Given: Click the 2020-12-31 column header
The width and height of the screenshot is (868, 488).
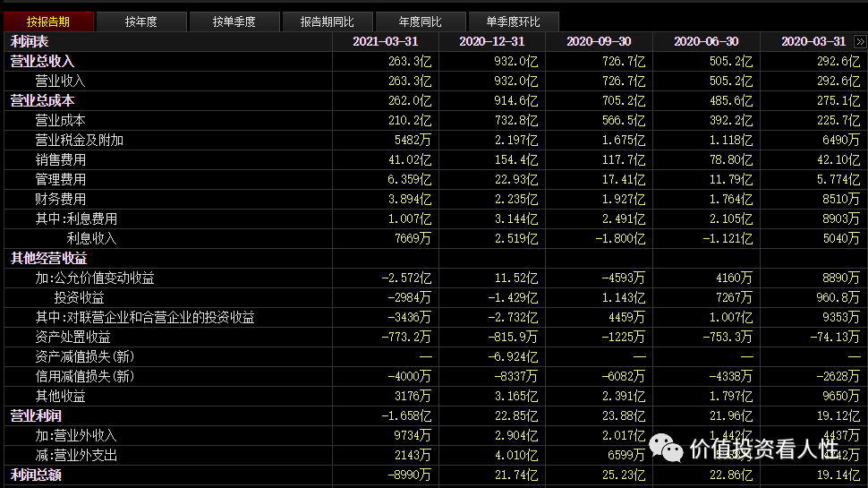Looking at the screenshot, I should tap(491, 41).
